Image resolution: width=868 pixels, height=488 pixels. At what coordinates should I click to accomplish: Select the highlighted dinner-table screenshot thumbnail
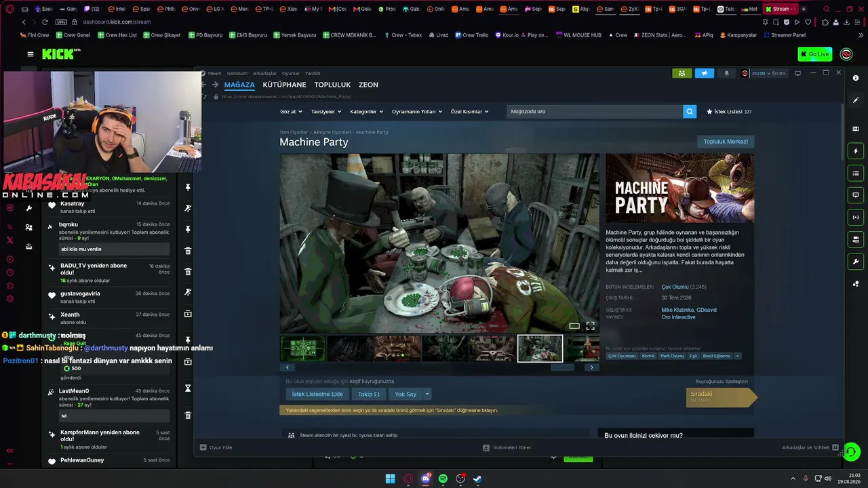(x=540, y=348)
